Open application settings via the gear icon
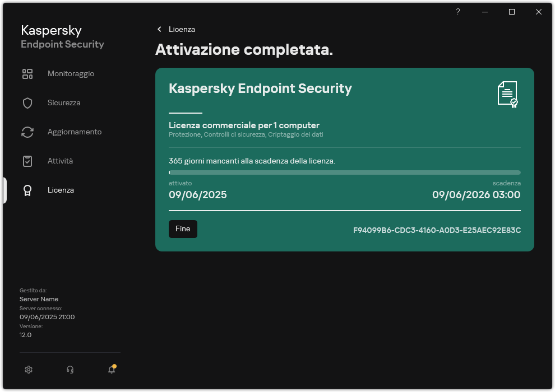The height and width of the screenshot is (392, 555). (29, 370)
